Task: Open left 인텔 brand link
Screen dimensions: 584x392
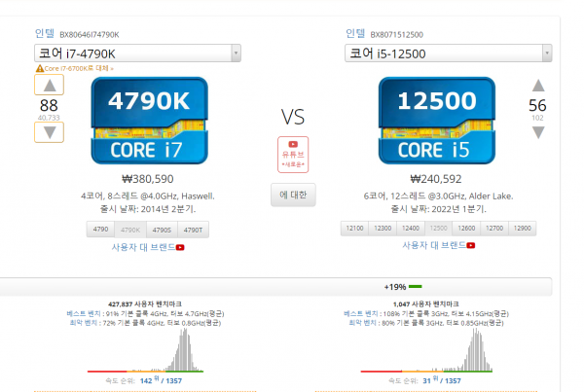Action: click(45, 33)
